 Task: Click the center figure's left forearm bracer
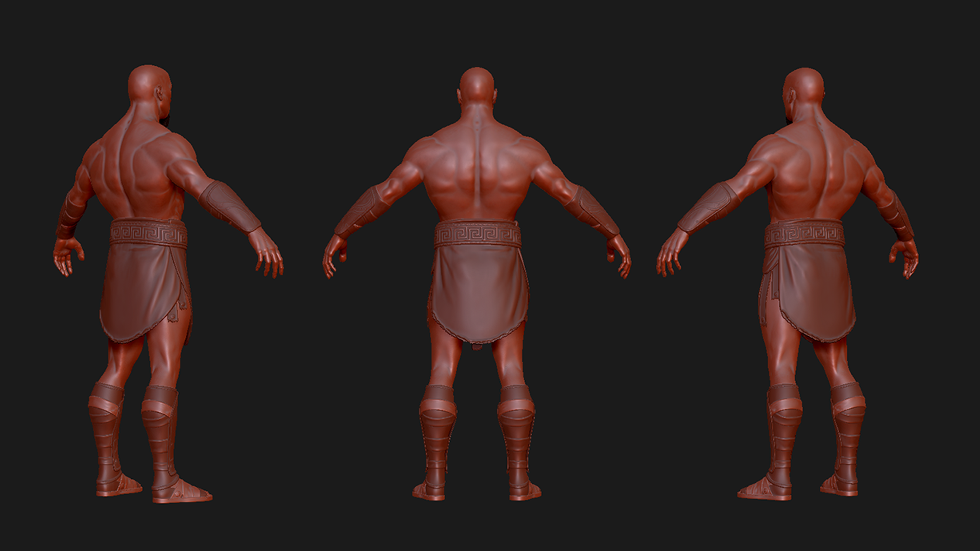pos(360,212)
